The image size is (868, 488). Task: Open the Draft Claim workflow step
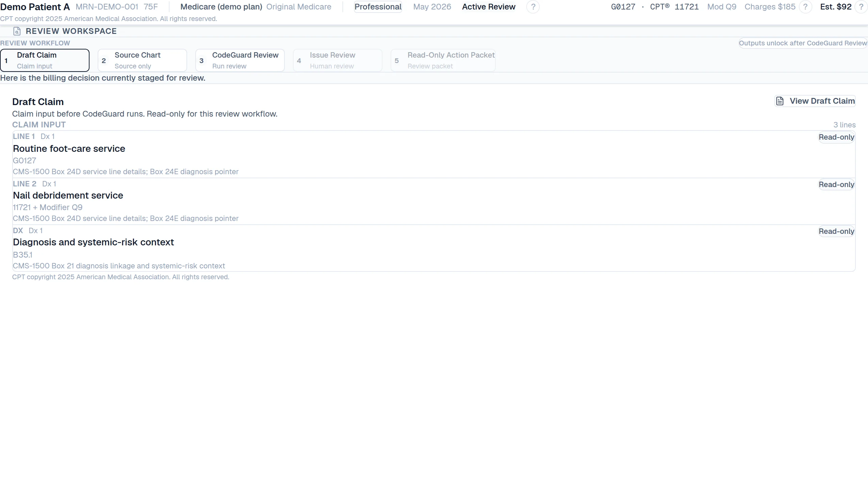45,60
